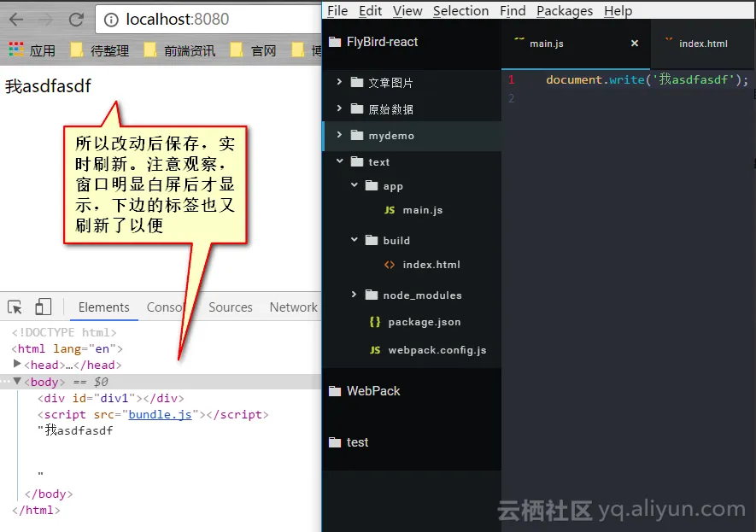Open the Selection menu in the editor
Viewport: 756px width, 532px height.
coord(460,10)
